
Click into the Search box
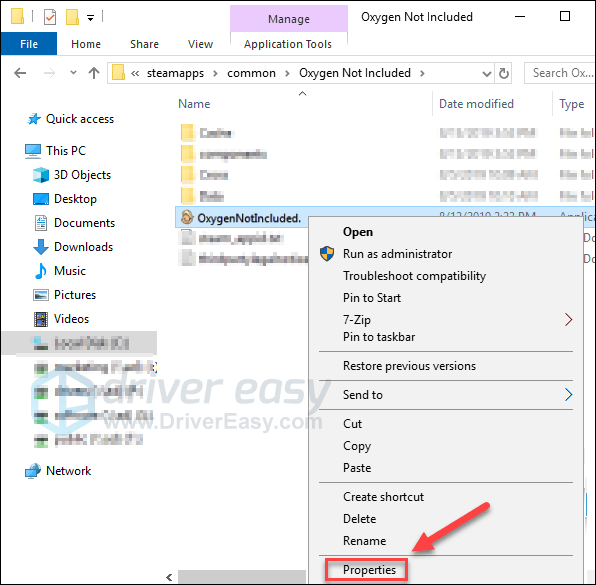tap(560, 73)
